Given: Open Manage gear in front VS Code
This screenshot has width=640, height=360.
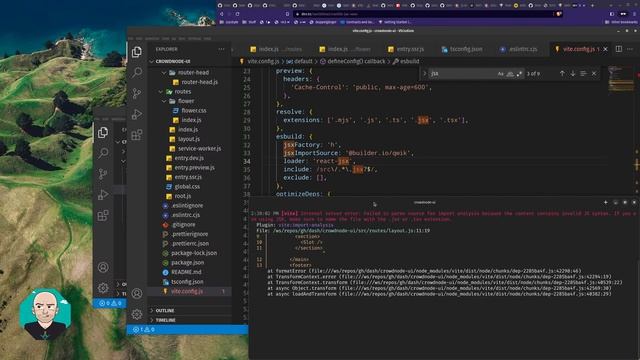Looking at the screenshot, I should click(137, 314).
